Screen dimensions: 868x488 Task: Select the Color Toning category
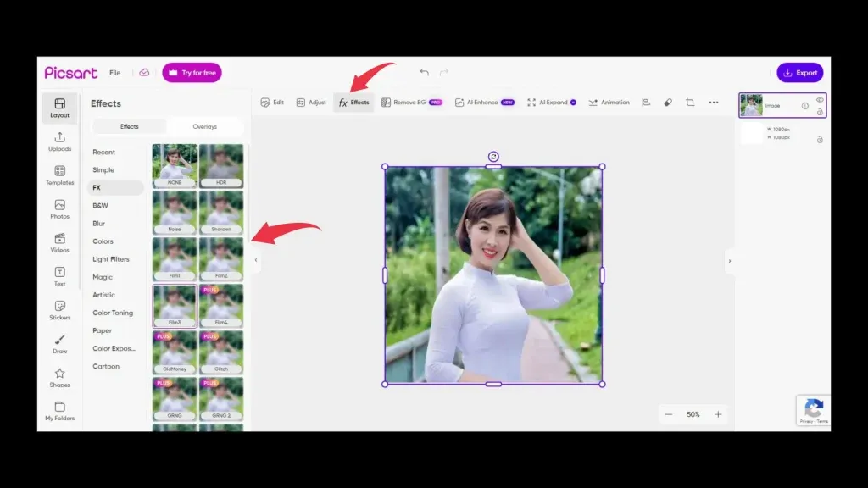[113, 313]
